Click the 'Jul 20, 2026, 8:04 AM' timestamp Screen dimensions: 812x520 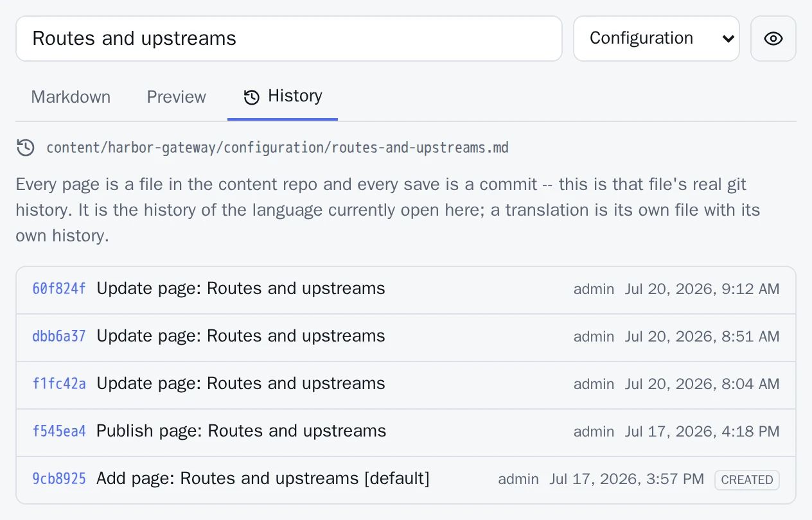pos(702,384)
